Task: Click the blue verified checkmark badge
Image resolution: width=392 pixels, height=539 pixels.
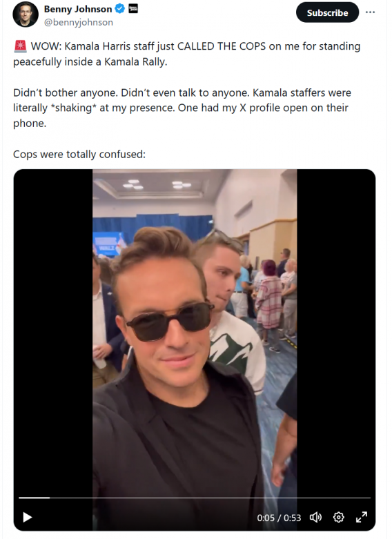Action: [119, 8]
